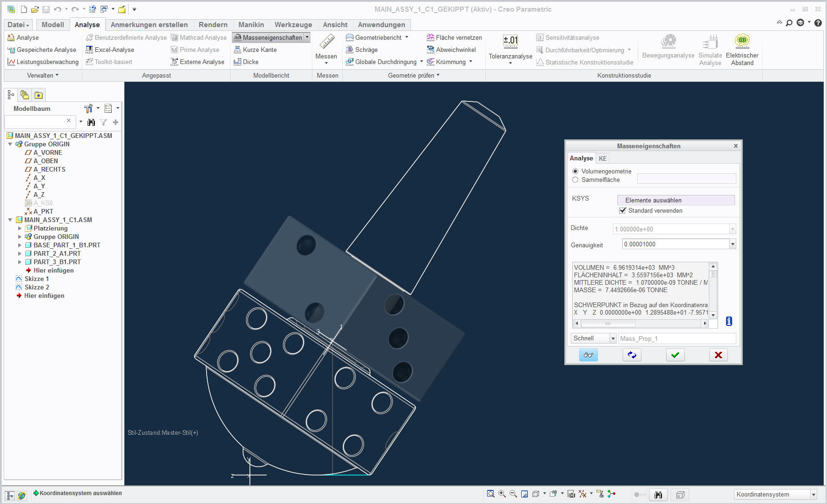Click Abweichwinkel in Geometrie prüfen group
Image resolution: width=827 pixels, height=504 pixels.
[451, 50]
